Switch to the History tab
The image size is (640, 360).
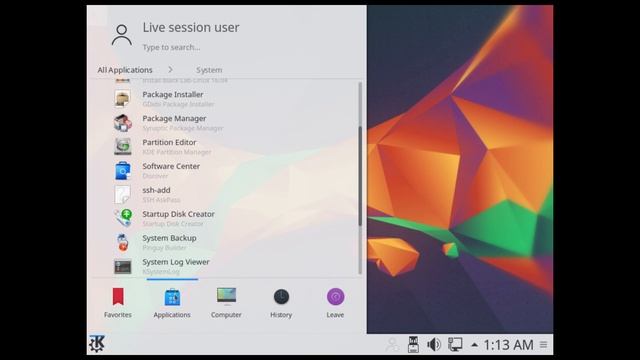click(x=281, y=303)
